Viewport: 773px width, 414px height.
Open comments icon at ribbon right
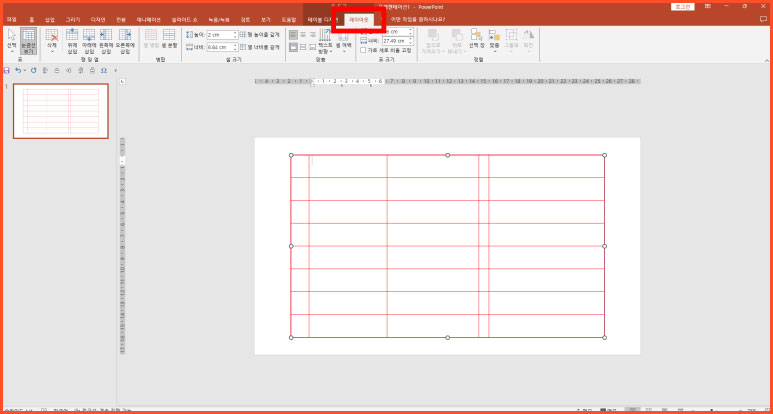763,20
